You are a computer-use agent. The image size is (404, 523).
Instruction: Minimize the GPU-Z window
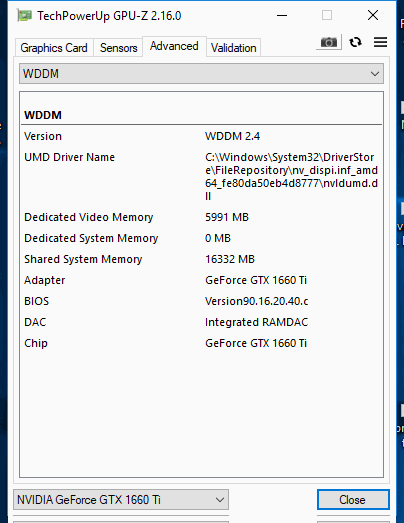tap(282, 15)
